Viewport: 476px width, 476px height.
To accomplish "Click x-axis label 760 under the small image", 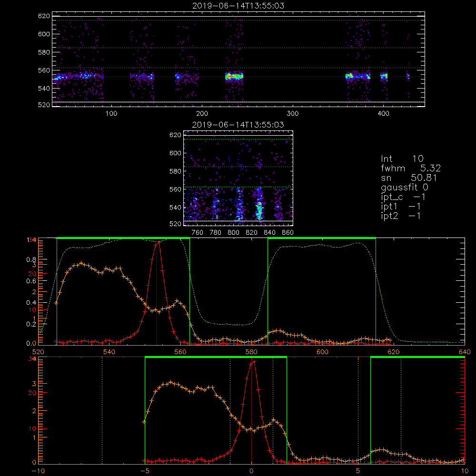I will click(198, 233).
